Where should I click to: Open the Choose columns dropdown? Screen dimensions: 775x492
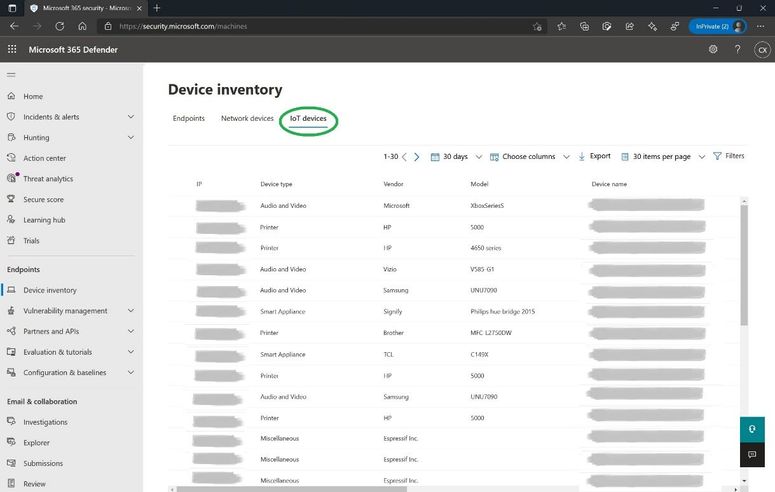[x=529, y=157]
